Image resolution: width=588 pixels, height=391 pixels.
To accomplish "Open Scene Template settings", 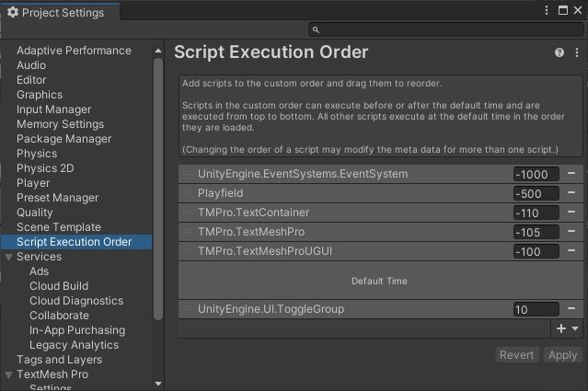I will click(x=59, y=227).
